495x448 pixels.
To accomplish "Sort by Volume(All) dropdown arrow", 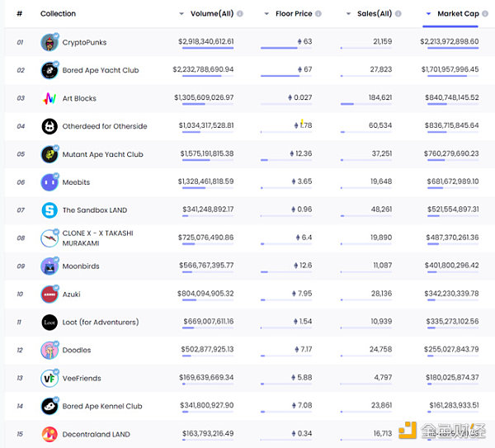I will point(181,14).
